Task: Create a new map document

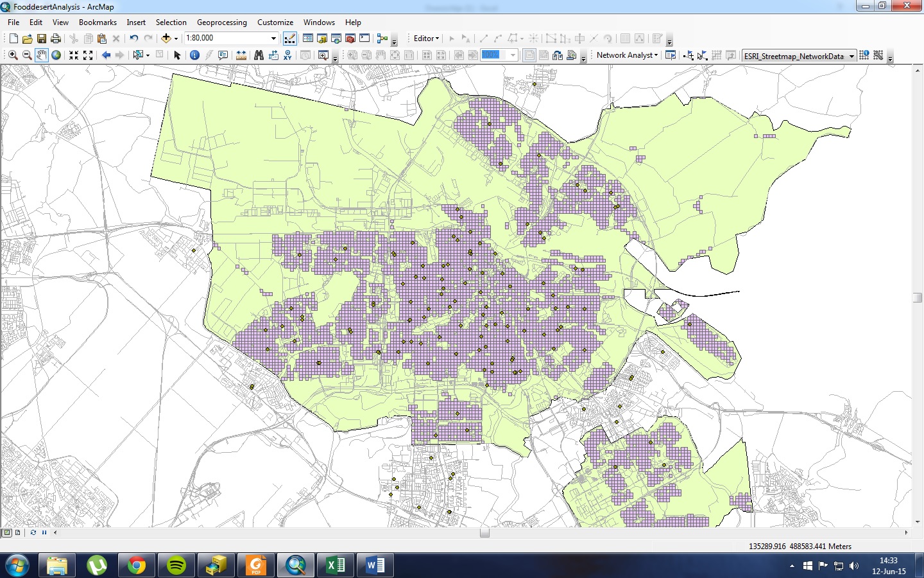Action: click(13, 39)
